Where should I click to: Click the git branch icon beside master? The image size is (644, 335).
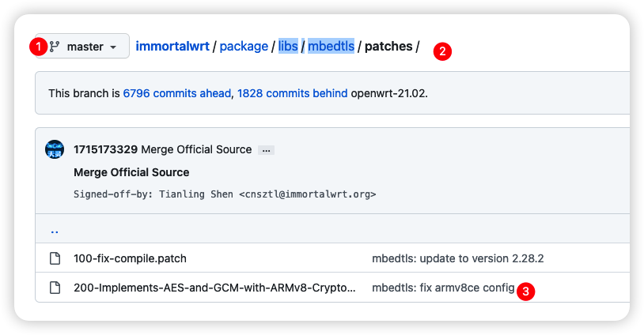click(x=55, y=47)
